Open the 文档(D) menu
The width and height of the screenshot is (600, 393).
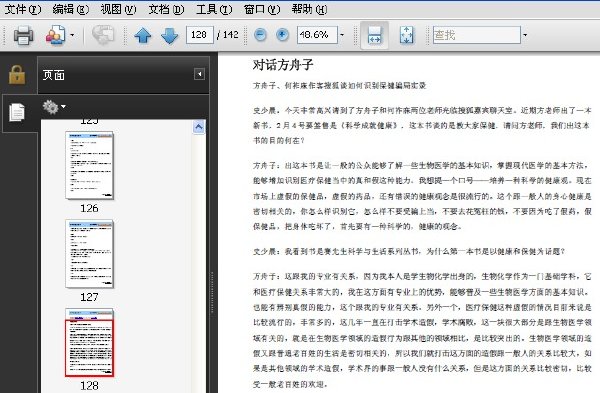pyautogui.click(x=166, y=9)
